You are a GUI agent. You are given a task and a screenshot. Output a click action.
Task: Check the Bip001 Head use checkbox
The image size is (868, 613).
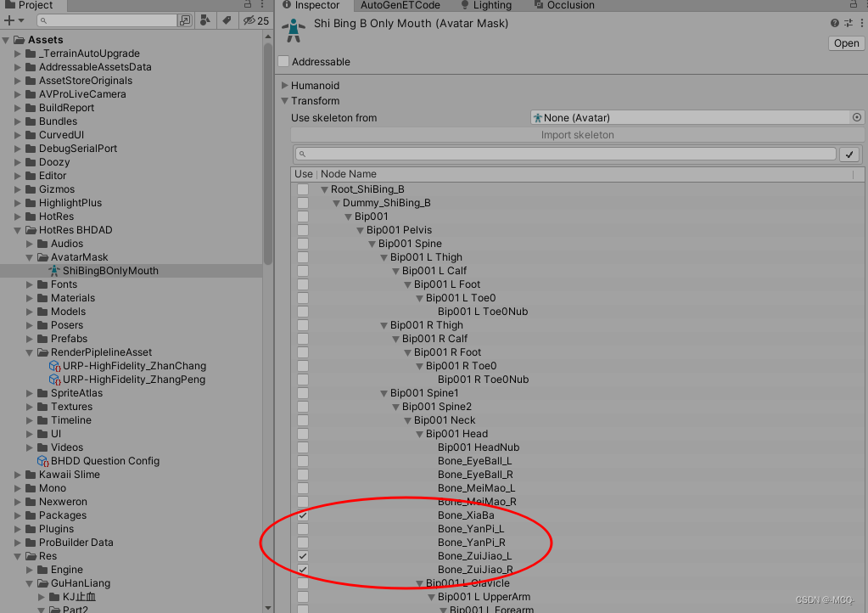point(303,434)
